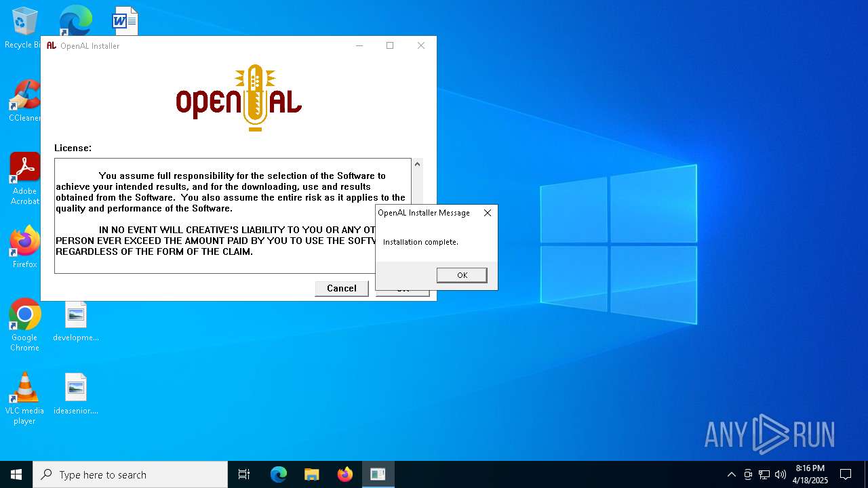Click OK in the Installation complete dialog

[x=462, y=275]
